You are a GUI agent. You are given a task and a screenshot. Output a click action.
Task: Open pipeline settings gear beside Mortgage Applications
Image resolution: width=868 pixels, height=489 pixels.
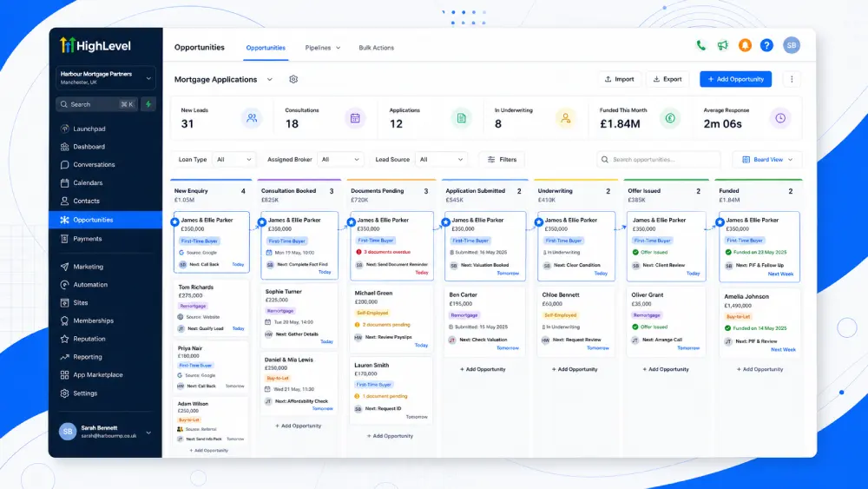click(x=293, y=79)
